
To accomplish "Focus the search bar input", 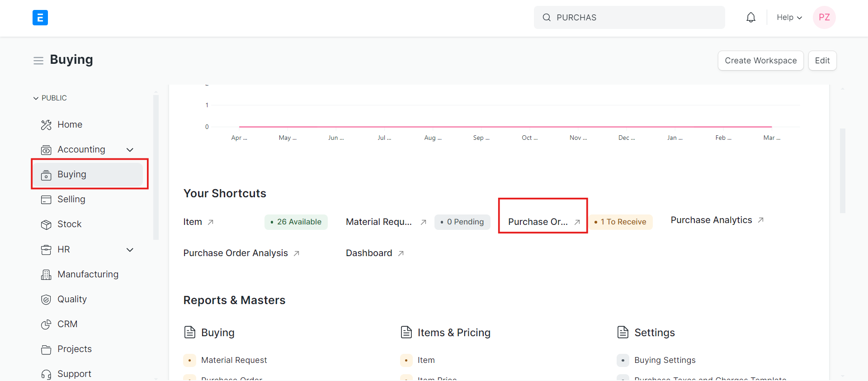I will 629,18.
